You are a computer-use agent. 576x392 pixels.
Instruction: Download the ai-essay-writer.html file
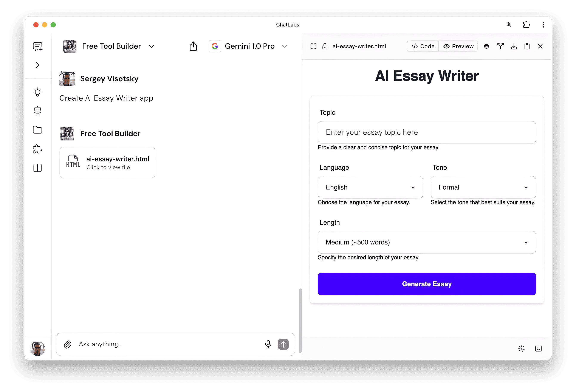(514, 46)
